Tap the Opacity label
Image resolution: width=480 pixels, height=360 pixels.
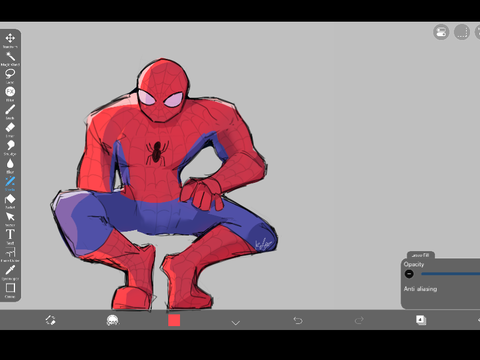coord(414,264)
